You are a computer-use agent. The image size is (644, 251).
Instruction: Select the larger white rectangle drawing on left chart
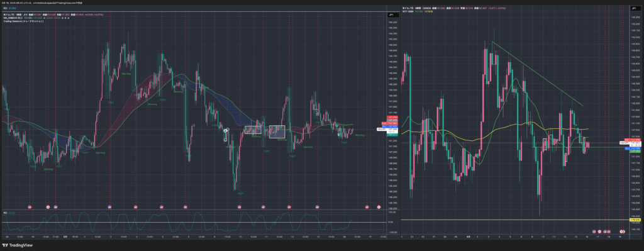[x=277, y=131]
